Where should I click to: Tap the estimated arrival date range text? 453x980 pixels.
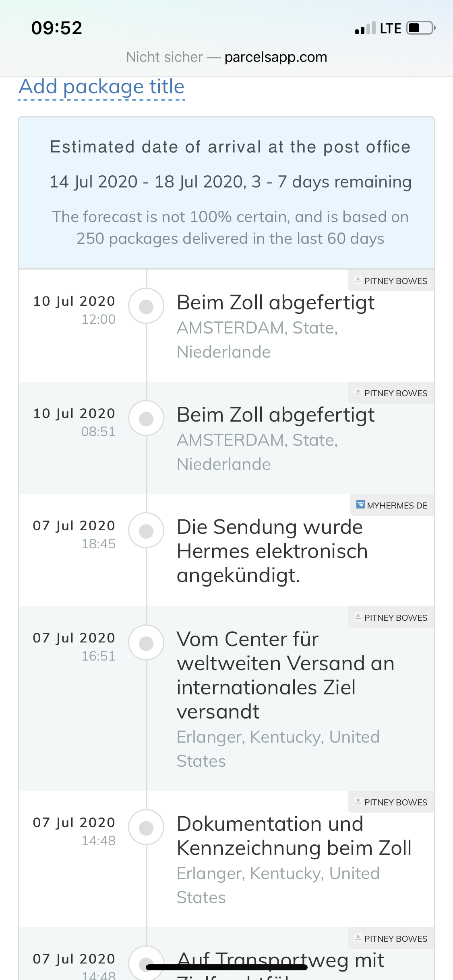pos(230,182)
